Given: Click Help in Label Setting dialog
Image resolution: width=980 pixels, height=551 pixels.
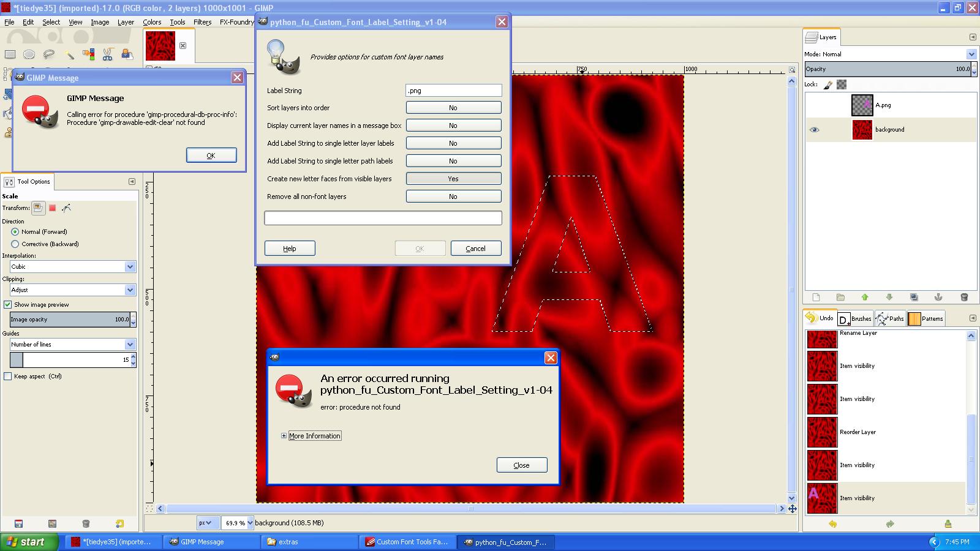Looking at the screenshot, I should pyautogui.click(x=290, y=249).
